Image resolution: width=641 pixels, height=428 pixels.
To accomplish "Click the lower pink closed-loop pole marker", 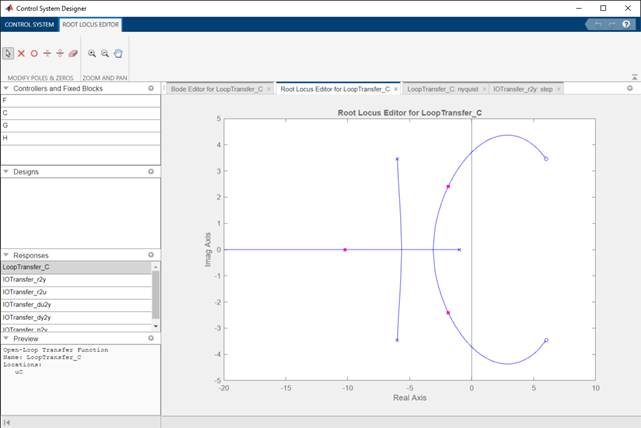I will pos(448,313).
